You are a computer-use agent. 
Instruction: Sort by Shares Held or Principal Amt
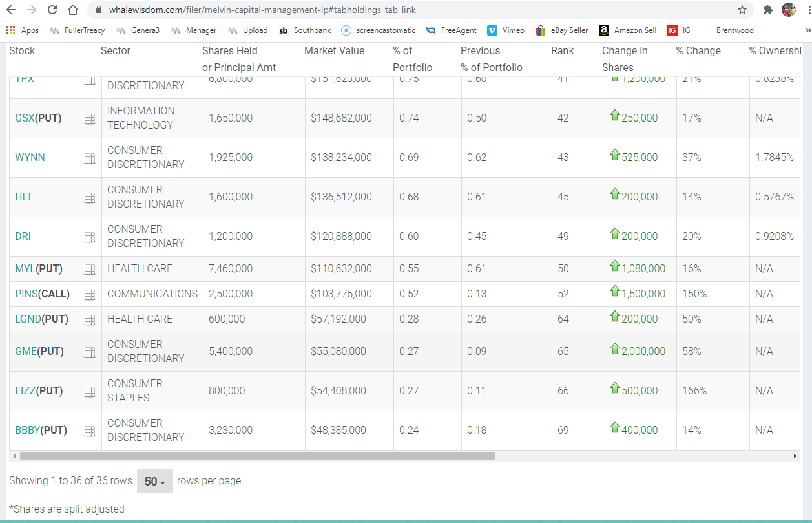click(x=239, y=59)
